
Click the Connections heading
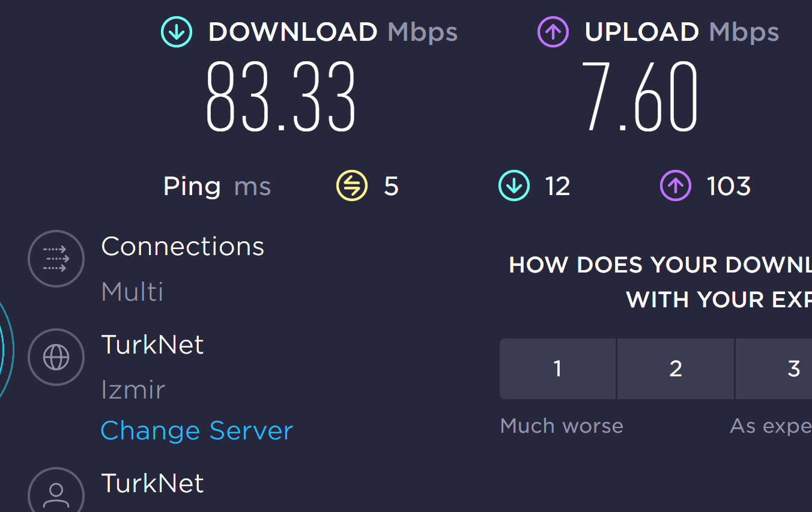tap(183, 247)
